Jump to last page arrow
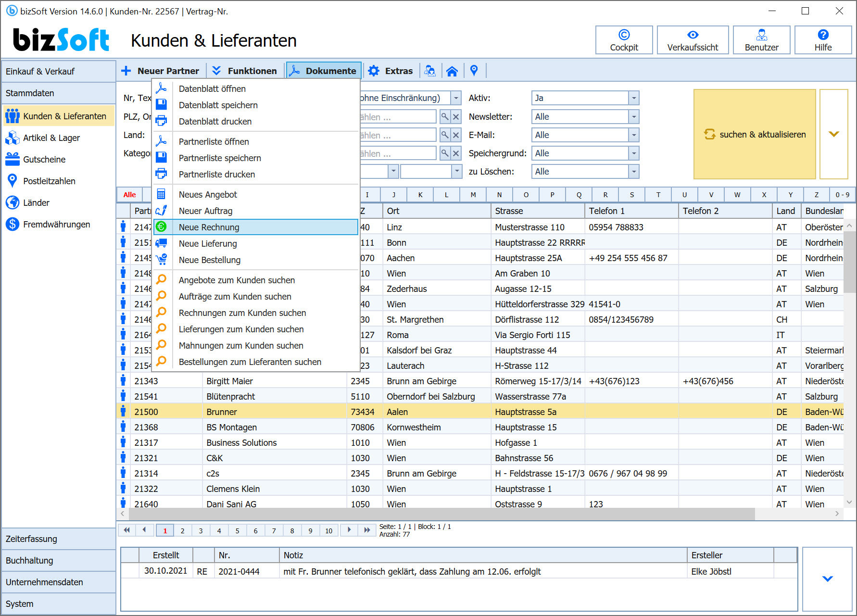Viewport: 857px width, 616px height. coord(367,530)
